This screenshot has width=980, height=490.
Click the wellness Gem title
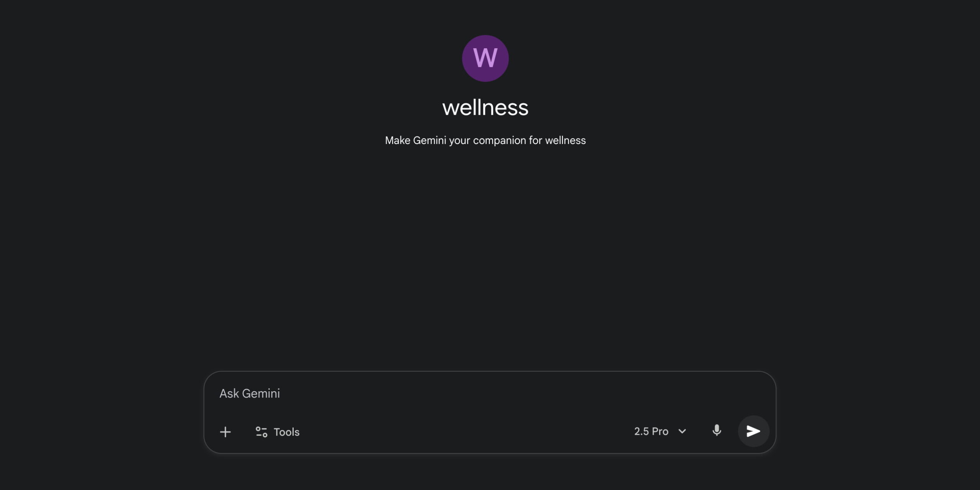coord(485,107)
